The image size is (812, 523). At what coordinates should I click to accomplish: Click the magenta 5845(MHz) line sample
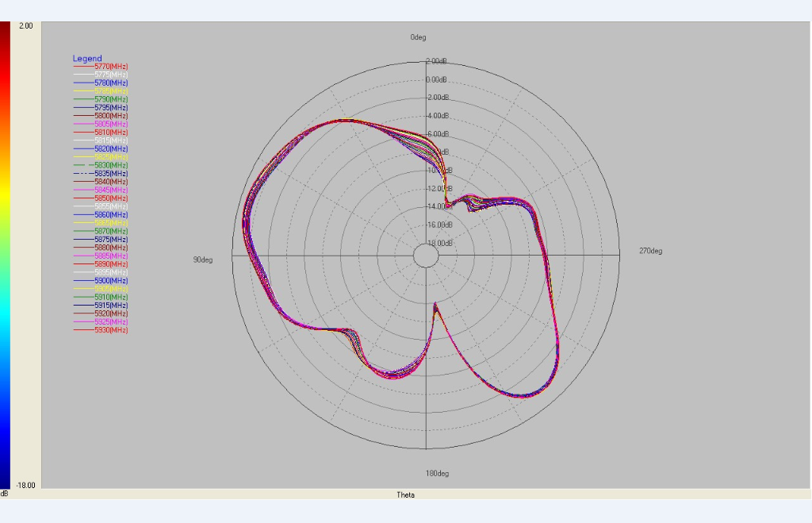click(83, 190)
